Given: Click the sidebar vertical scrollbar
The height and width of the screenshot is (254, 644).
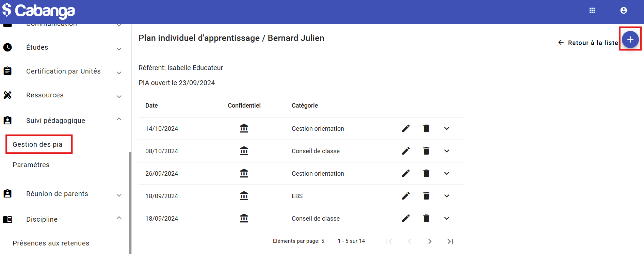Looking at the screenshot, I should (x=130, y=203).
